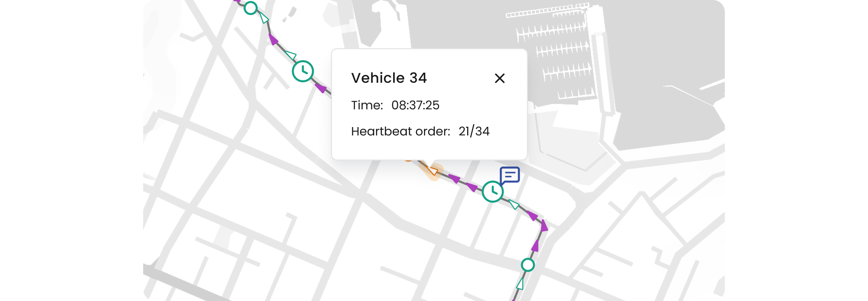Viewport: 868px width, 301px height.
Task: Click the purple arrow at the route's sharp right corner
Action: coord(544,225)
